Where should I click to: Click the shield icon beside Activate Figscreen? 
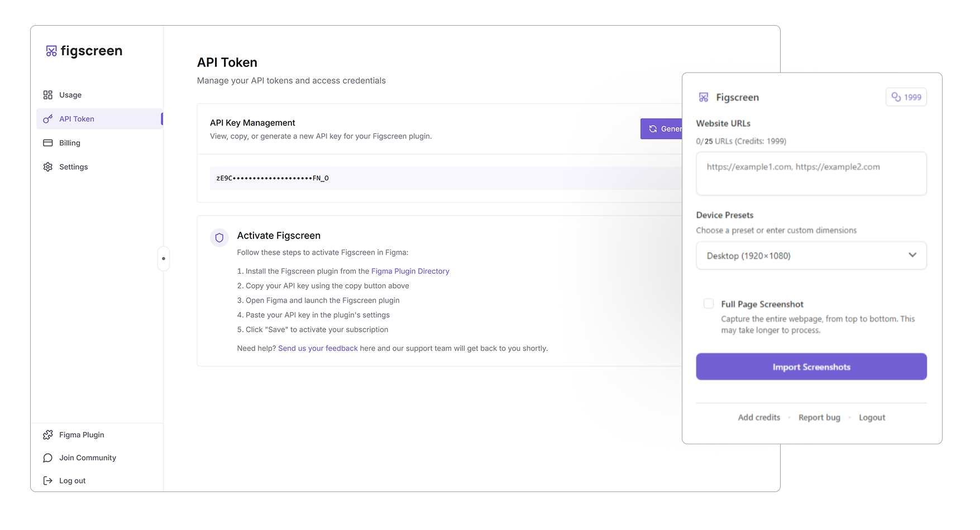pos(219,238)
